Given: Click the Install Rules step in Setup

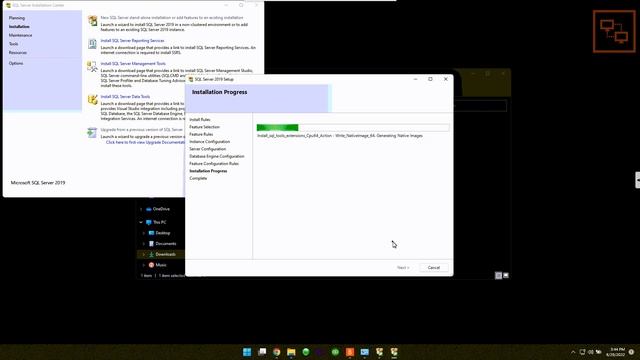Looking at the screenshot, I should coord(200,120).
